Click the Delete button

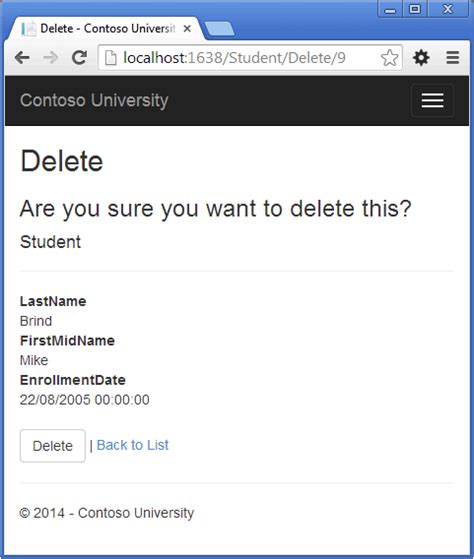pyautogui.click(x=53, y=446)
